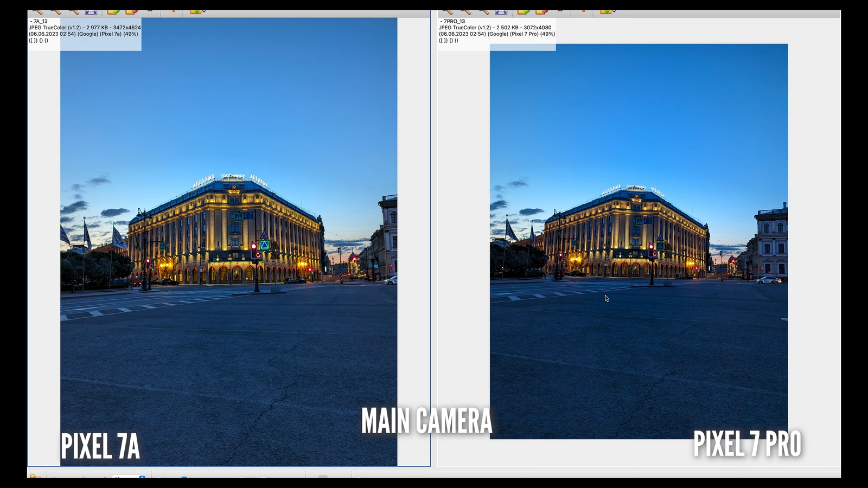
Task: Click the Pixel 7 Pro photo in the right pane
Action: tap(639, 241)
